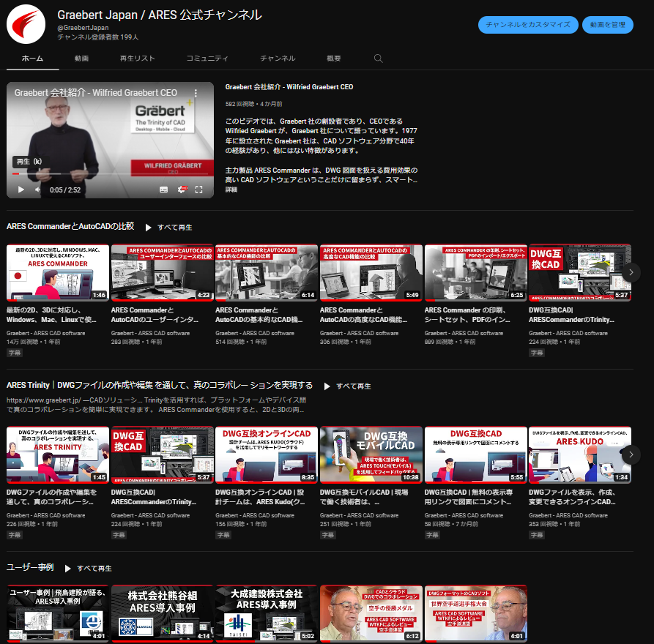The width and height of the screenshot is (654, 644).
Task: Play the featured Graebert company intro video
Action: (21, 190)
